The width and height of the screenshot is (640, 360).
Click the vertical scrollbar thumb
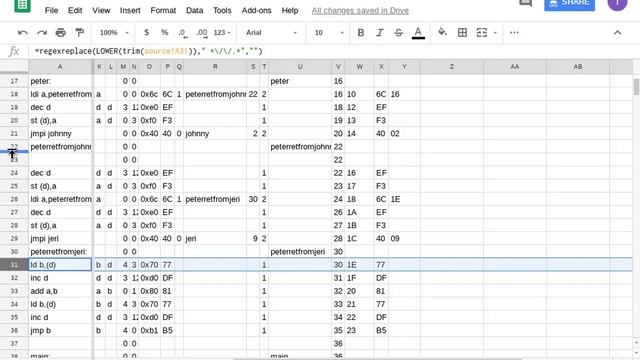636,87
